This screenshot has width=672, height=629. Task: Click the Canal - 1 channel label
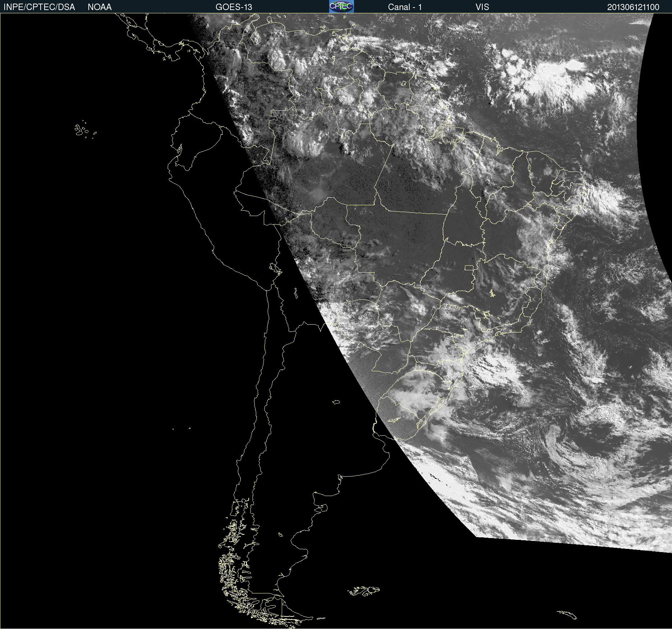[405, 7]
